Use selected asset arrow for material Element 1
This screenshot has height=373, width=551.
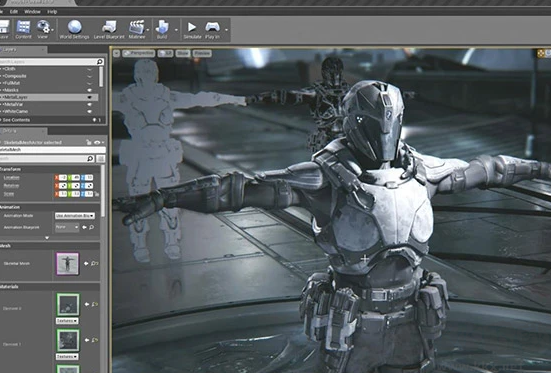point(87,340)
